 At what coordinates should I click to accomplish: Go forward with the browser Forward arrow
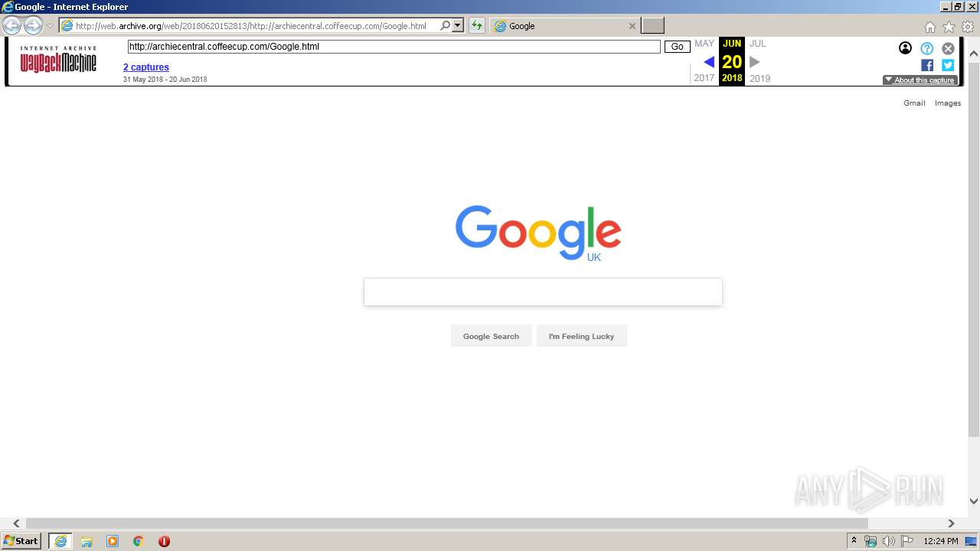coord(33,25)
